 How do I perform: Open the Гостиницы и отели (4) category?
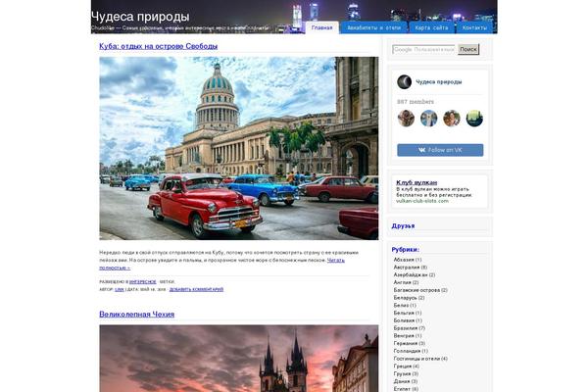(x=420, y=359)
